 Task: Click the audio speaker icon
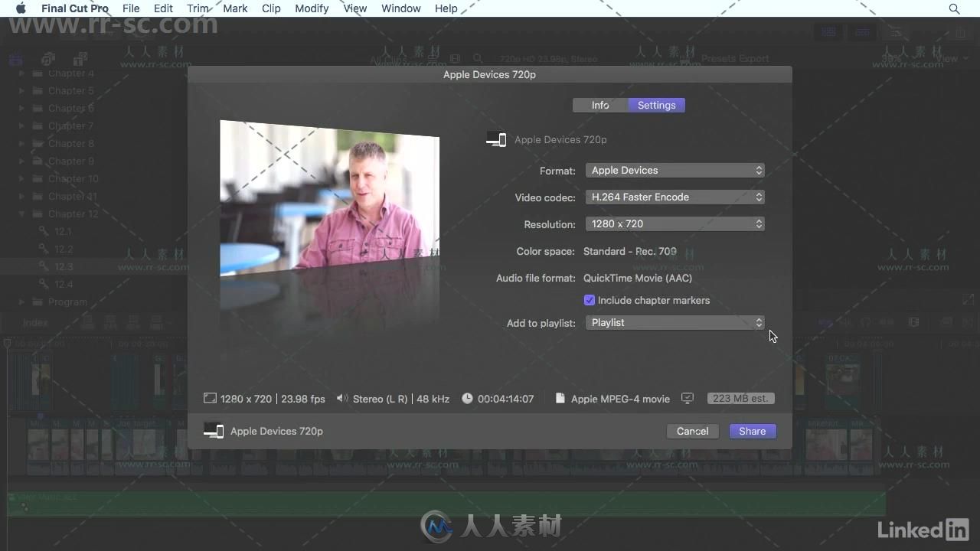click(x=342, y=398)
